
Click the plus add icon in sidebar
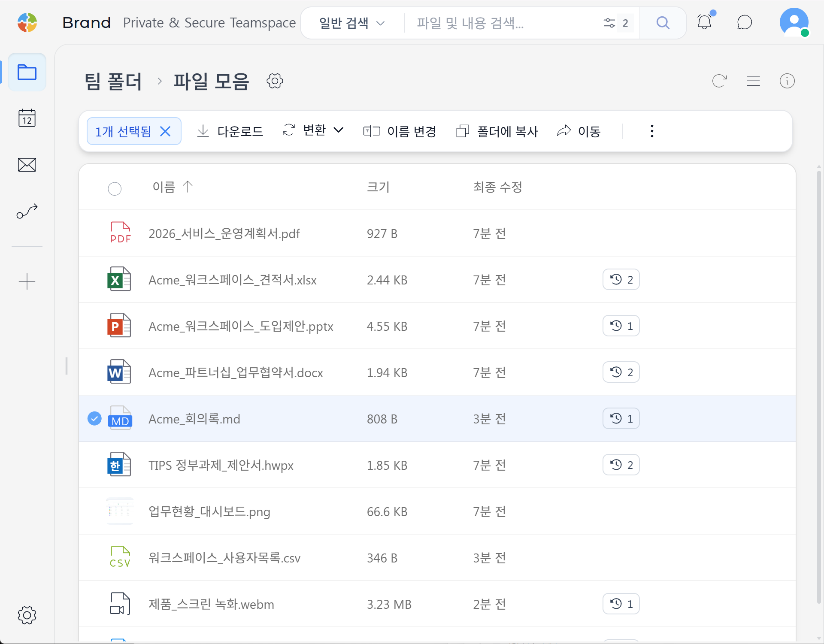pos(27,281)
